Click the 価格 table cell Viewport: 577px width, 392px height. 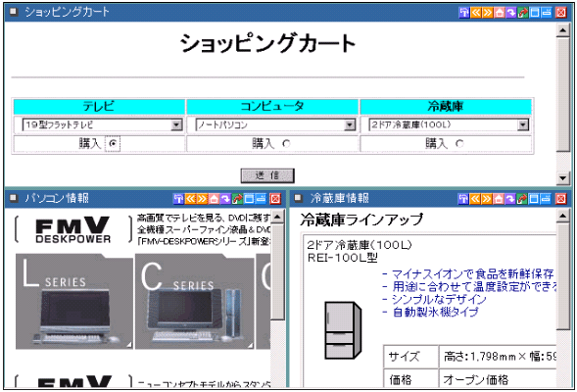point(410,378)
